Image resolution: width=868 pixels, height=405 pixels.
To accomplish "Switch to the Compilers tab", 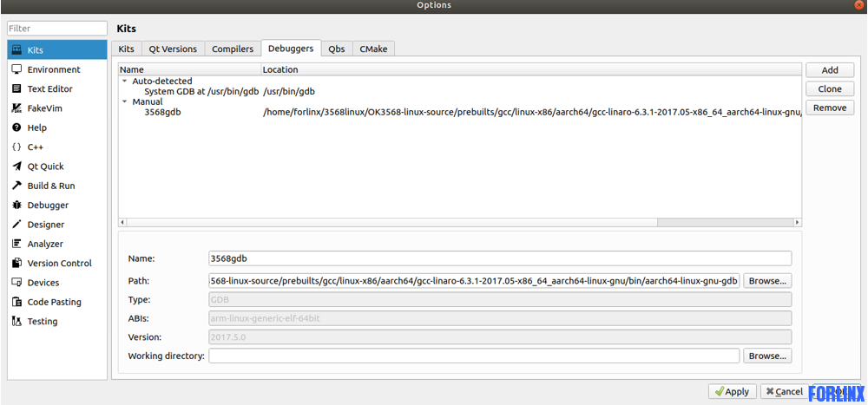I will tap(233, 49).
